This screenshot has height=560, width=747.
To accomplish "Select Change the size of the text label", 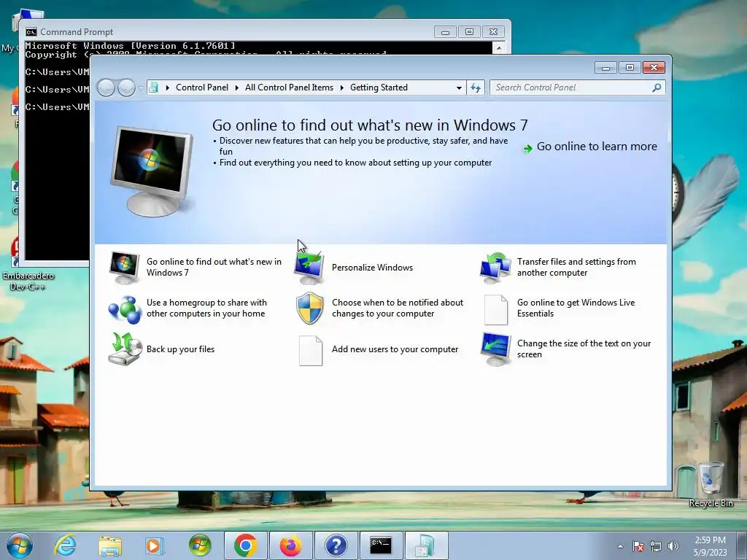I will pyautogui.click(x=584, y=349).
